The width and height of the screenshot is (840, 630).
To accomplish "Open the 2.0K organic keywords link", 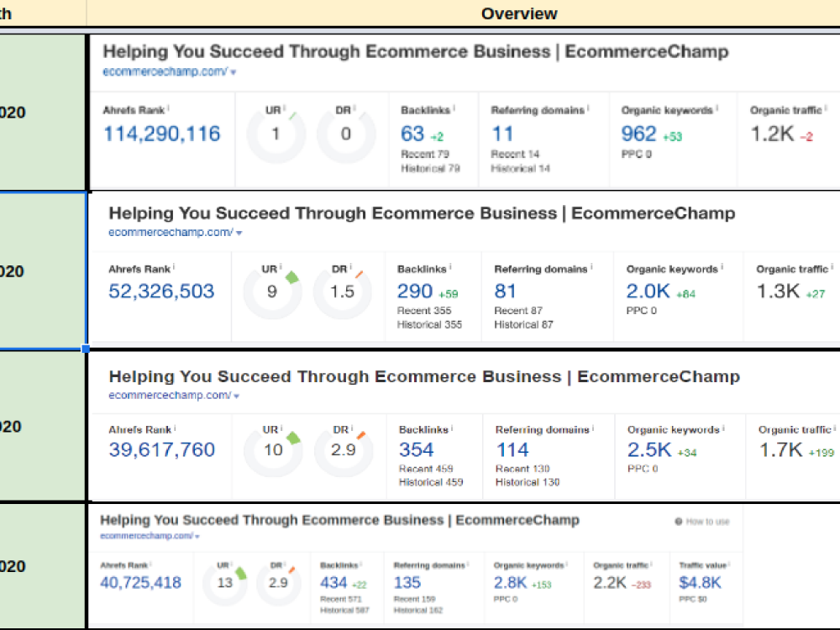I will point(648,291).
